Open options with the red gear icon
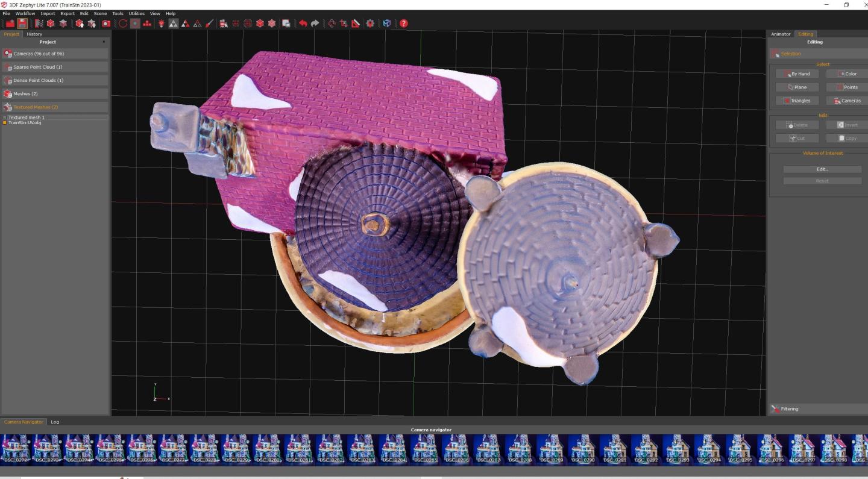This screenshot has width=868, height=479. point(370,23)
